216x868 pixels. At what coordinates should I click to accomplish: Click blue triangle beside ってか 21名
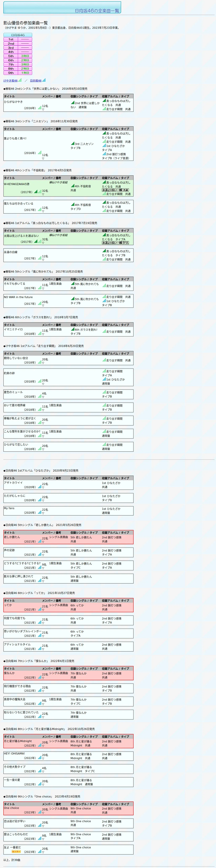coord(40,609)
